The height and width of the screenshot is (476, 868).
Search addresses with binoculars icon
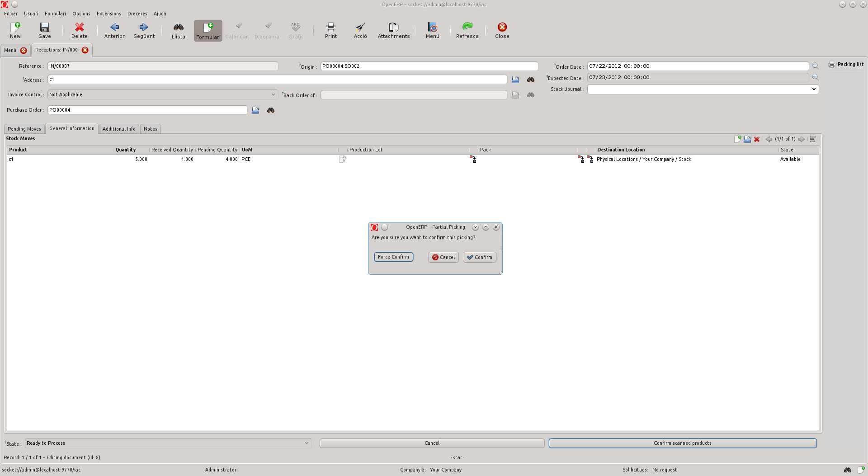click(531, 80)
